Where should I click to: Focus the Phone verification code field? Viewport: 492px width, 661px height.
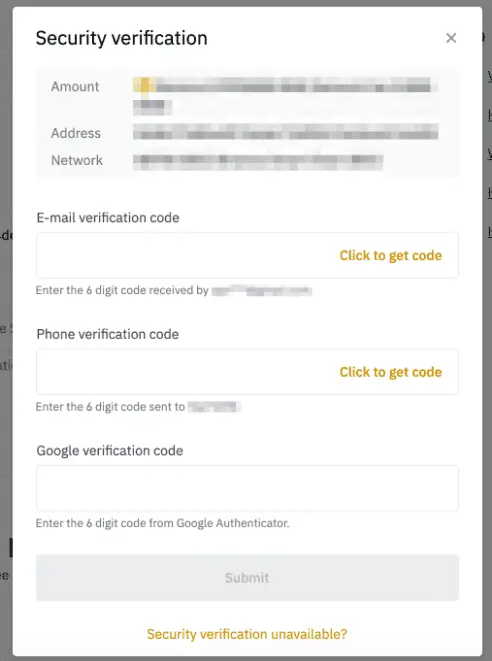point(247,372)
